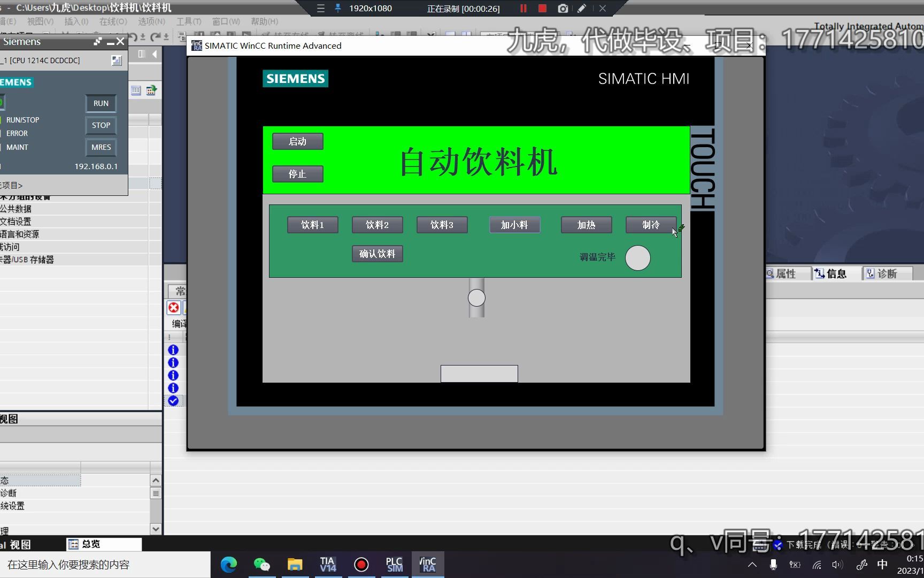Open recorder annotation pencil tool
The width and height of the screenshot is (924, 578).
[582, 9]
